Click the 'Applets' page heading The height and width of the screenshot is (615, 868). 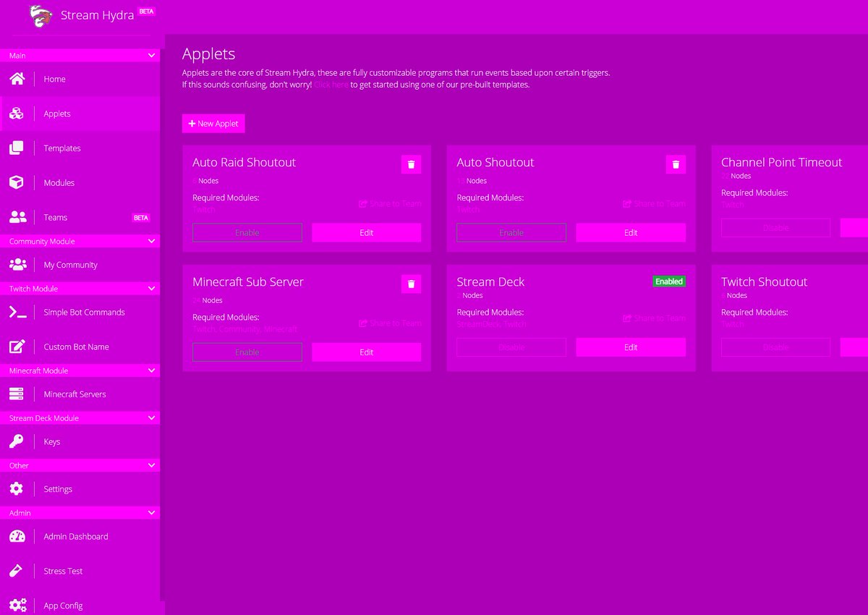pos(209,54)
